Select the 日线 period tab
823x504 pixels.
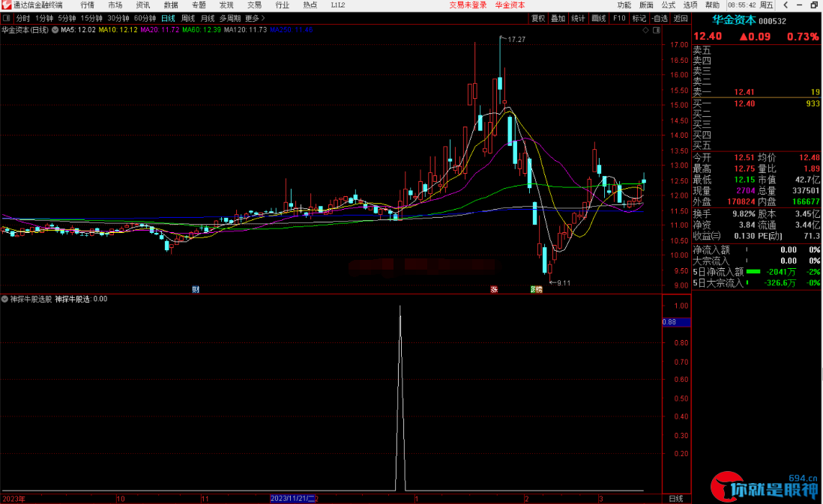168,19
